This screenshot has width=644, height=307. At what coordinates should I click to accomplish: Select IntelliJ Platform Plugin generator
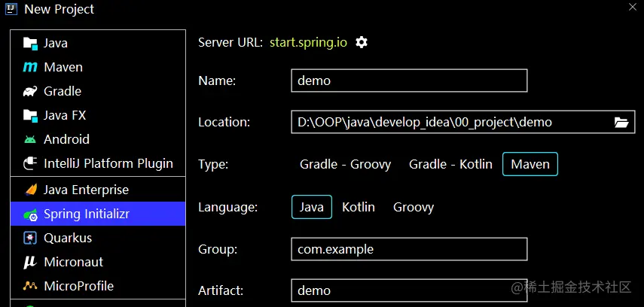(98, 163)
